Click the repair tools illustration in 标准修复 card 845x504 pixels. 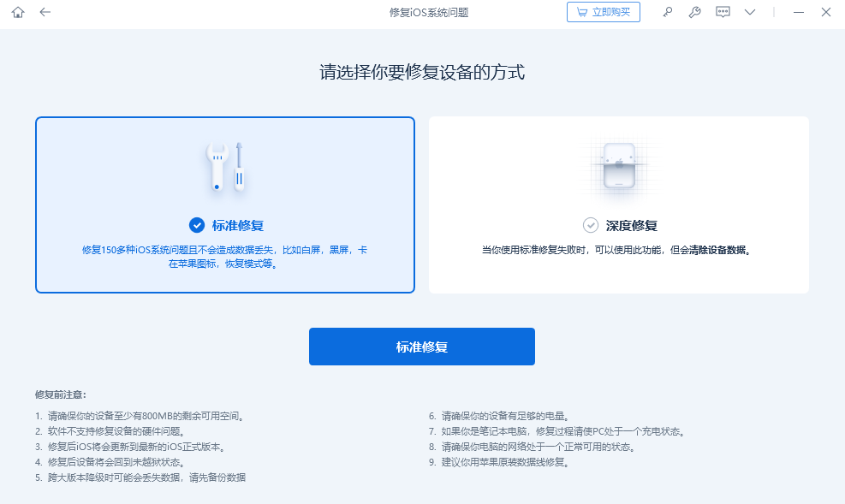tap(225, 168)
